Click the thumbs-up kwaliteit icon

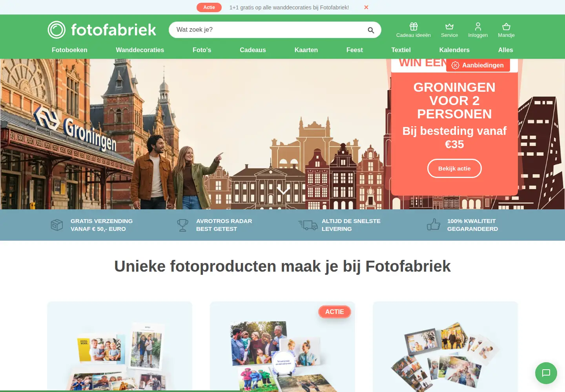point(434,225)
